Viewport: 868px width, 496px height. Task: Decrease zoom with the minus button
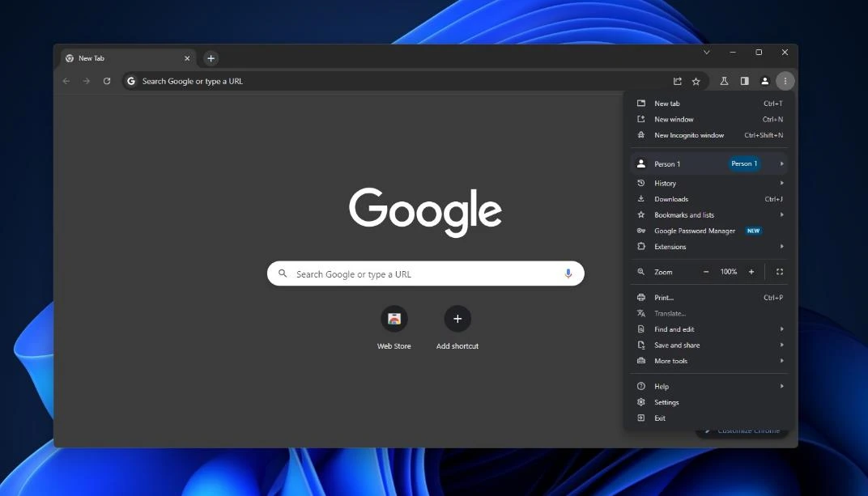pyautogui.click(x=706, y=272)
